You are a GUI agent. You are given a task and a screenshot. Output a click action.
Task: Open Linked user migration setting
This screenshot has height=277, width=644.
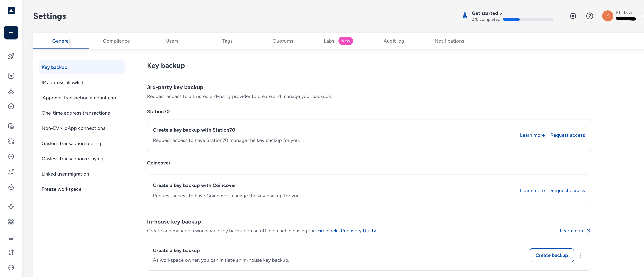coord(82,174)
